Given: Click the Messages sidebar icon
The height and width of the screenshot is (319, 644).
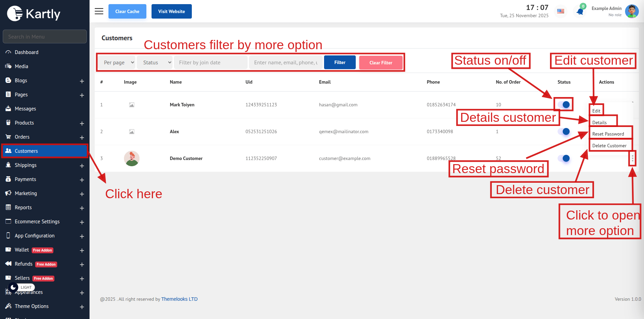Looking at the screenshot, I should coord(8,109).
